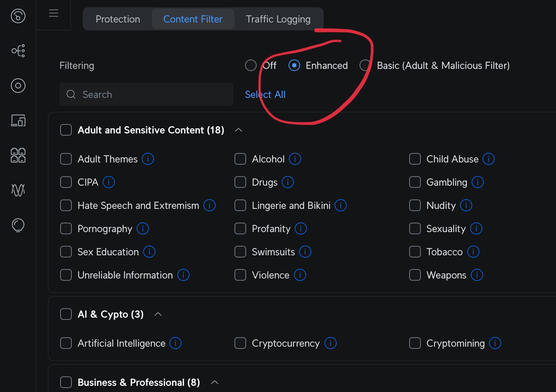Click the client devices sidebar icon

coord(18,120)
